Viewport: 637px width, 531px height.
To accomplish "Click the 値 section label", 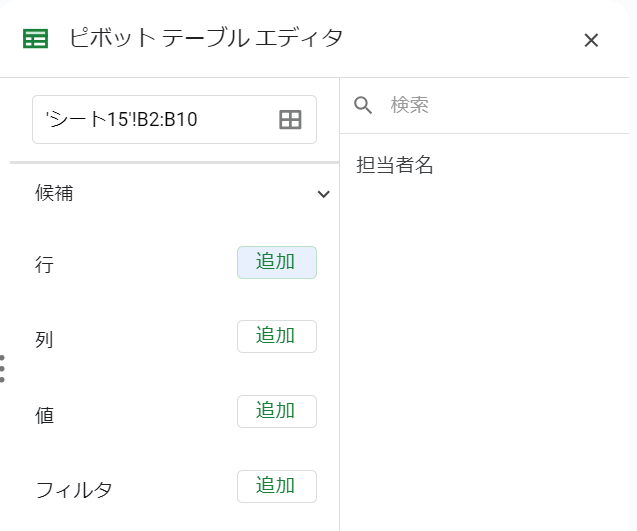I will [44, 415].
